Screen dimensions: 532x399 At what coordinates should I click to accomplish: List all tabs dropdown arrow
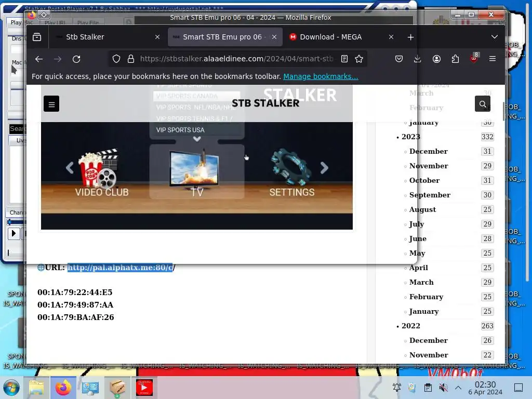(x=495, y=37)
